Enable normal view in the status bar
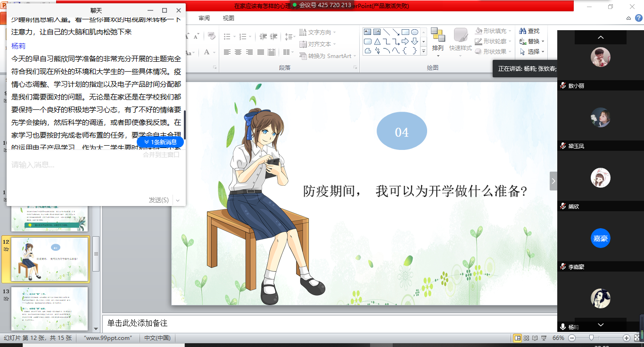644x347 pixels. (x=517, y=338)
